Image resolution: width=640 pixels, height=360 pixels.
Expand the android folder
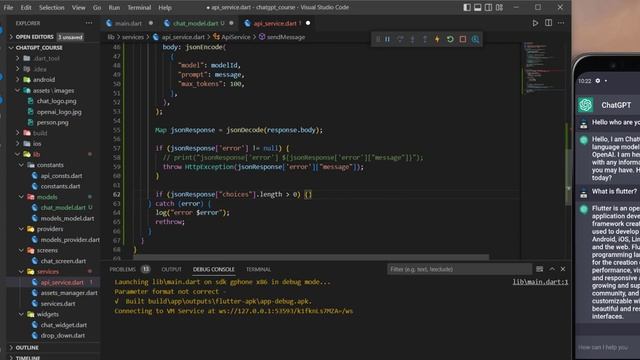pos(44,80)
